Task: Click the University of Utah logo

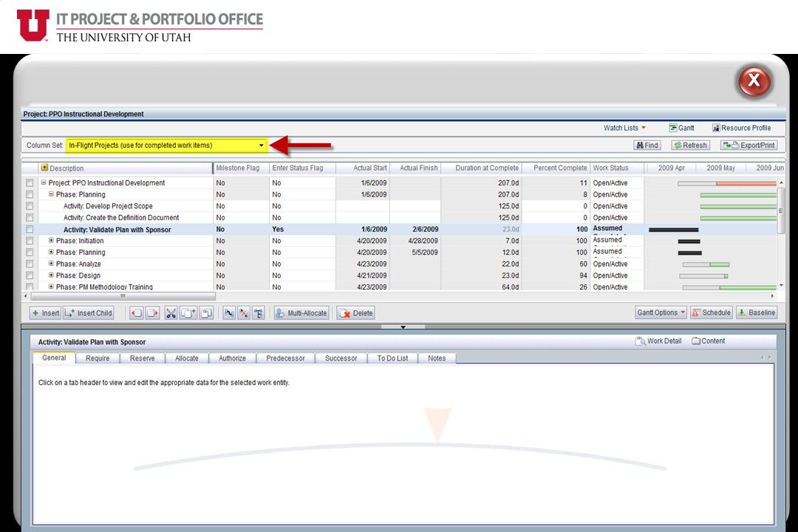Action: pyautogui.click(x=33, y=25)
